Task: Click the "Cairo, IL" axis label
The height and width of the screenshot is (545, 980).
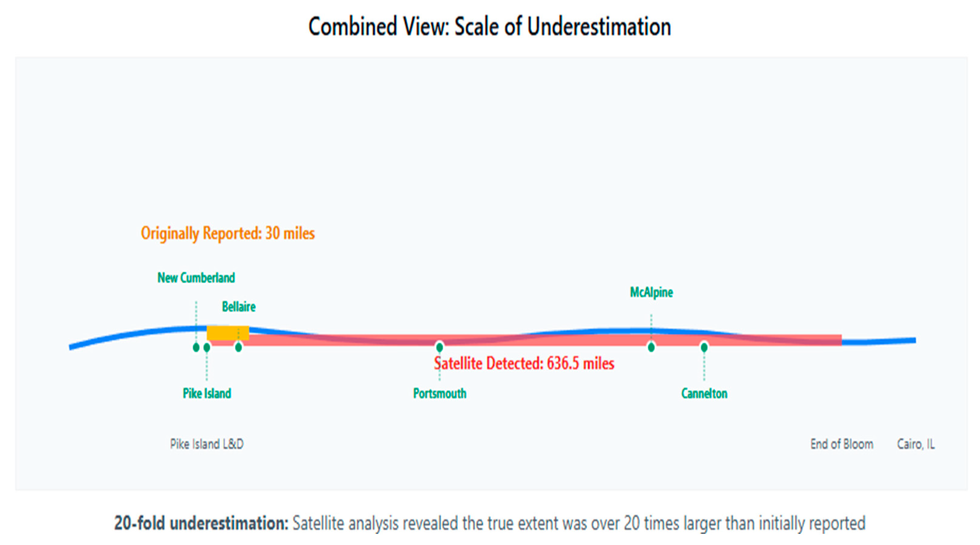Action: [916, 444]
